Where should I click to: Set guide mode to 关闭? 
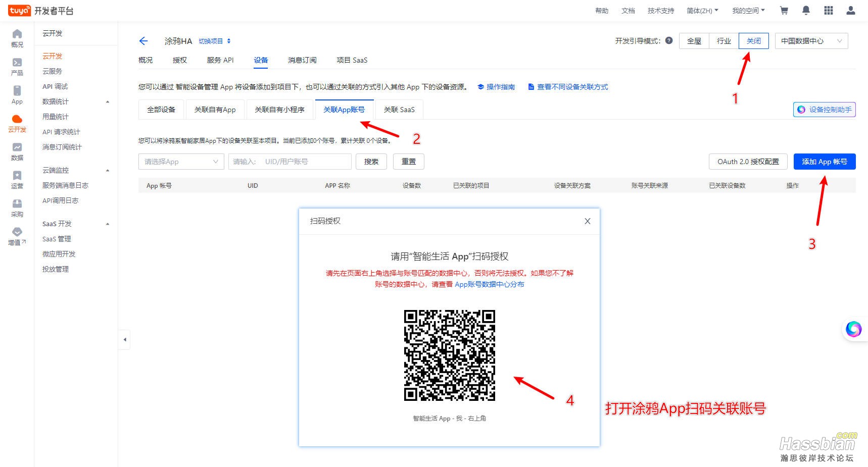[x=754, y=41]
